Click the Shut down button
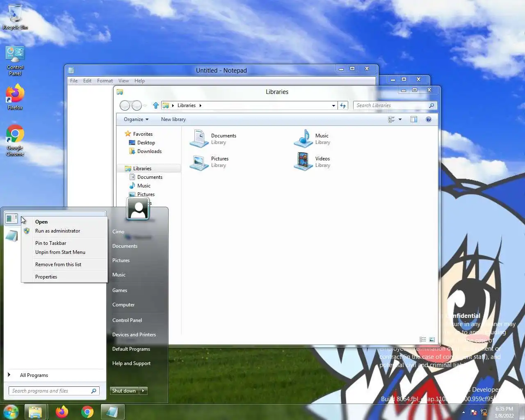The width and height of the screenshot is (525, 420). click(x=124, y=391)
